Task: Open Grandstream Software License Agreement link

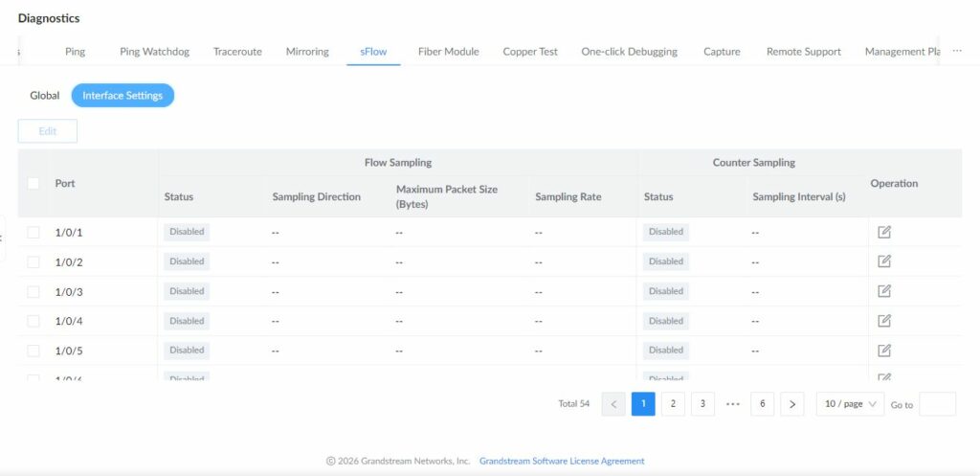Action: pos(562,461)
